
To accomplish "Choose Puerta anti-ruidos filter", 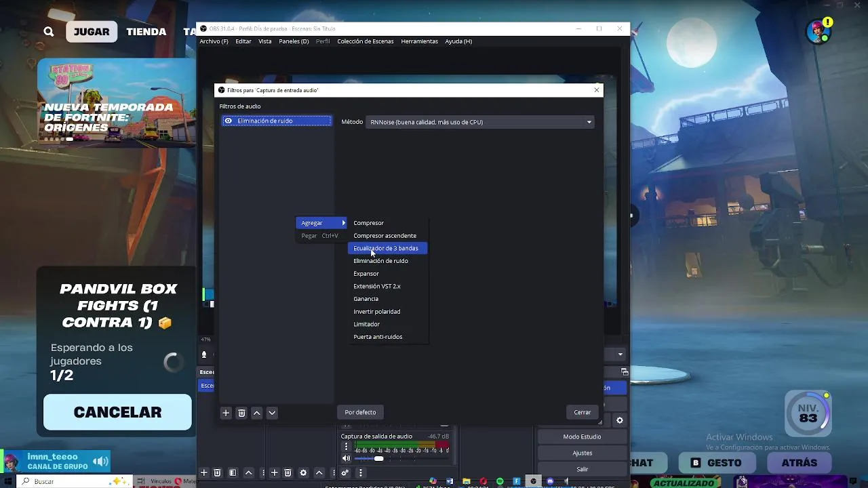I will 388,337.
